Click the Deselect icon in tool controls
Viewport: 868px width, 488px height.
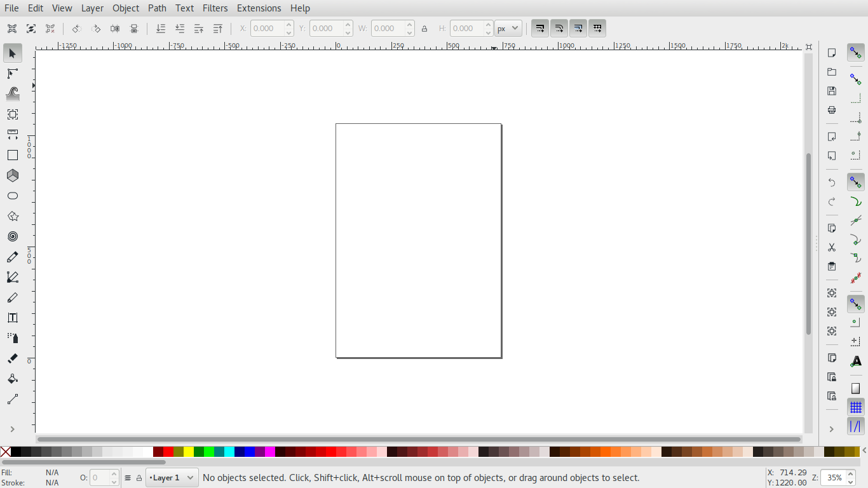(x=50, y=29)
